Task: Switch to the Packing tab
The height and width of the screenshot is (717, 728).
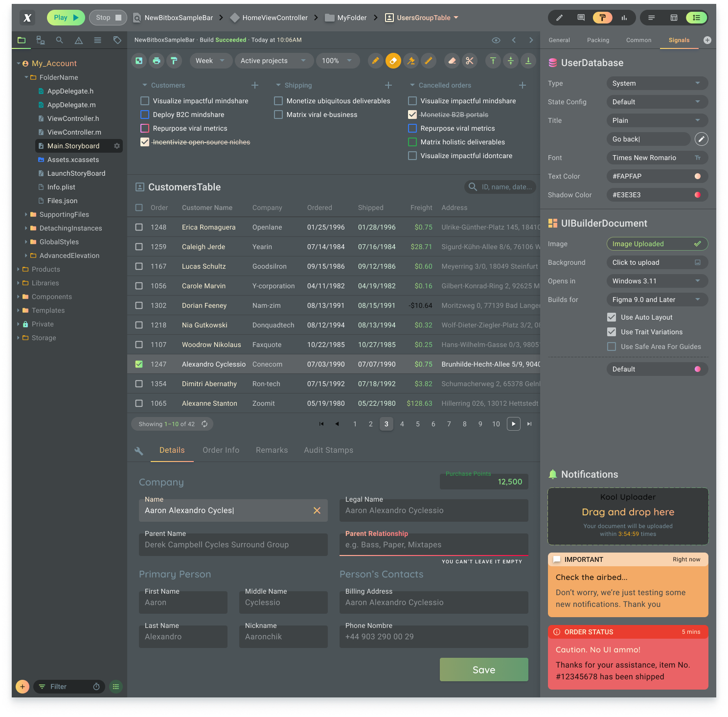Action: coord(598,40)
